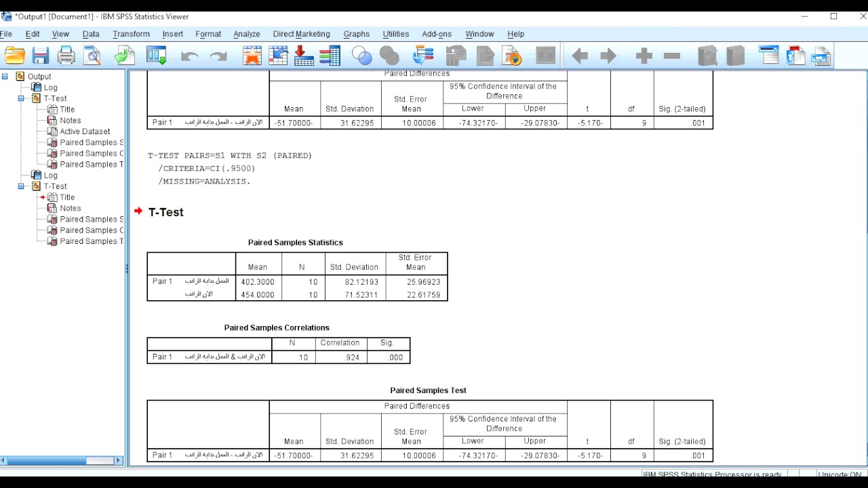Click the blue overlapping circles toolbar icon
The width and height of the screenshot is (868, 488).
tap(362, 56)
